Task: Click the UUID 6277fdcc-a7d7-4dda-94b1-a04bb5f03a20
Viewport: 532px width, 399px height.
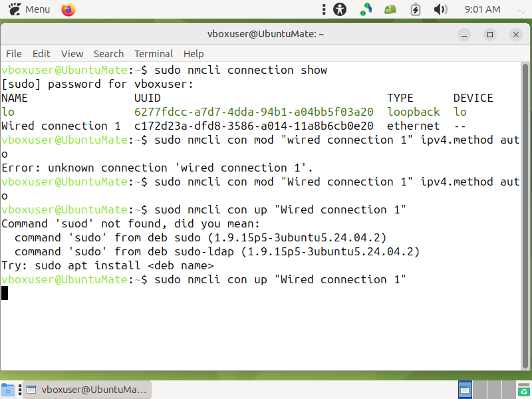Action: pos(254,112)
